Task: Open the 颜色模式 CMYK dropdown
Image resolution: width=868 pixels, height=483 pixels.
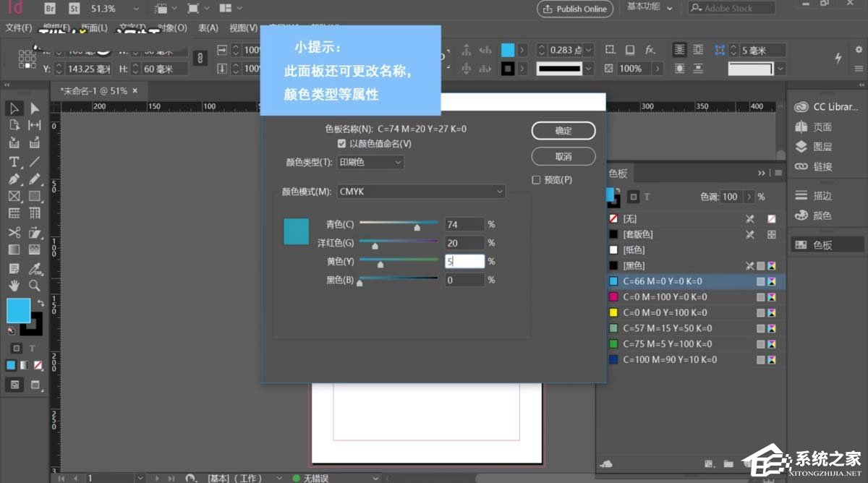Action: (421, 192)
